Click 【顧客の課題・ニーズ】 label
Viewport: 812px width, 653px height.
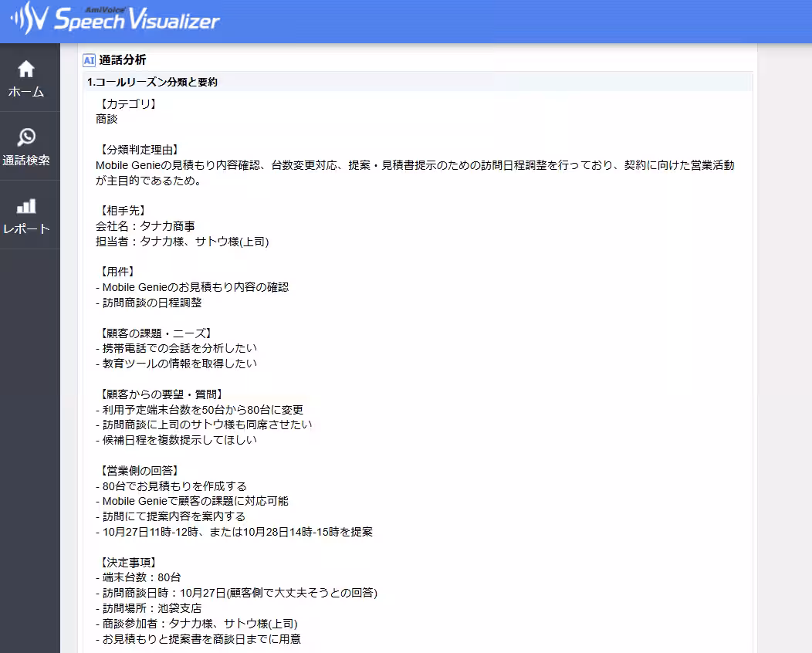pyautogui.click(x=155, y=333)
